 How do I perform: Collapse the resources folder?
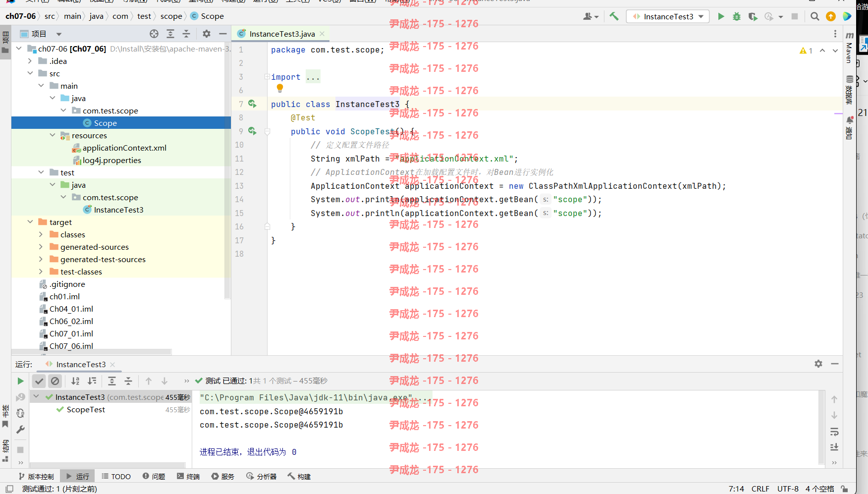(x=52, y=135)
